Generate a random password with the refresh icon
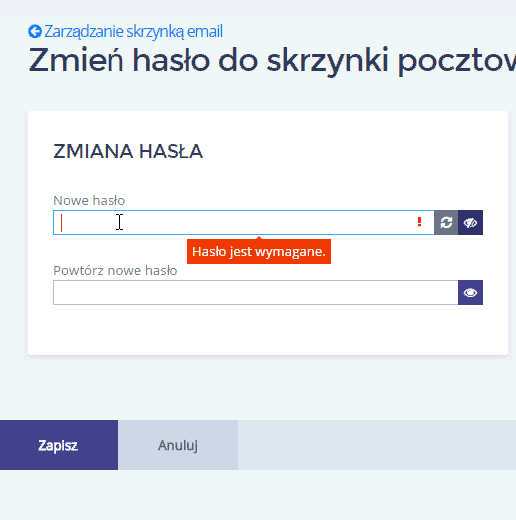The image size is (516, 520). [446, 222]
